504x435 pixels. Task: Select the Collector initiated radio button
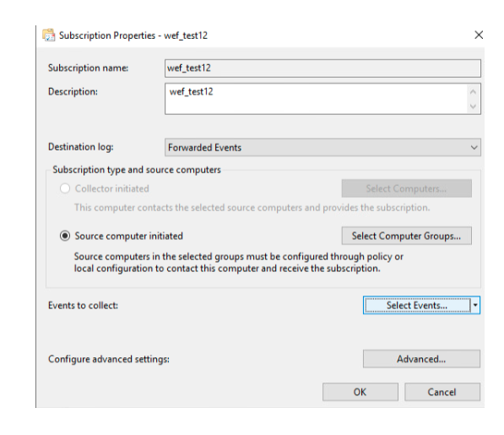65,188
